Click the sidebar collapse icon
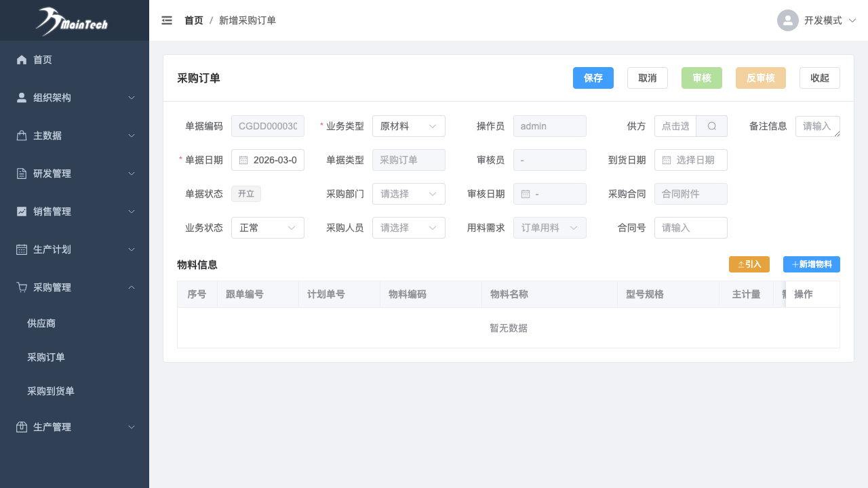Image resolution: width=868 pixels, height=488 pixels. click(x=167, y=20)
